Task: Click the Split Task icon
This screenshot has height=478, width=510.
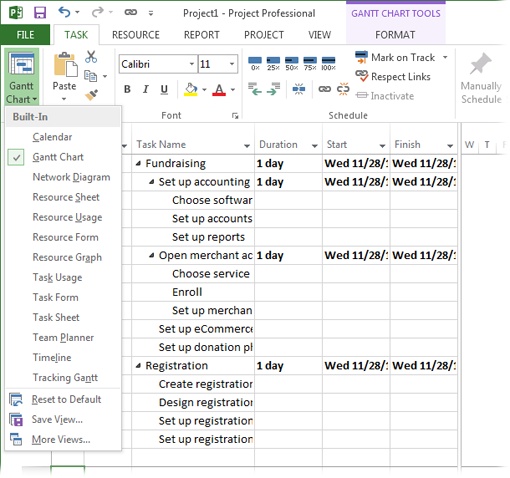Action: coord(299,89)
